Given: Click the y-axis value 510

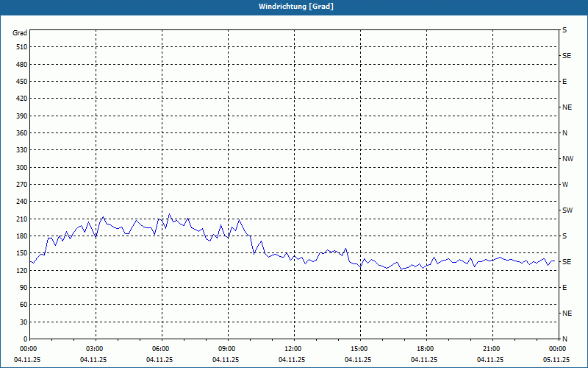Looking at the screenshot, I should point(22,47).
